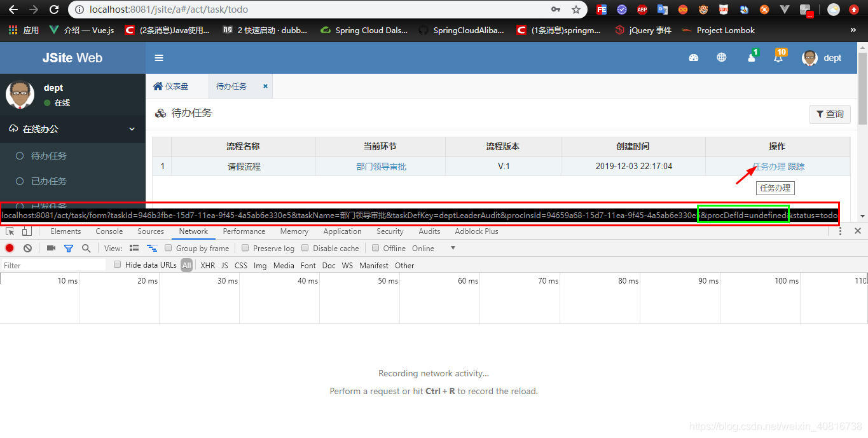868x438 pixels.
Task: Enable Preserve log checkbox
Action: pos(245,248)
